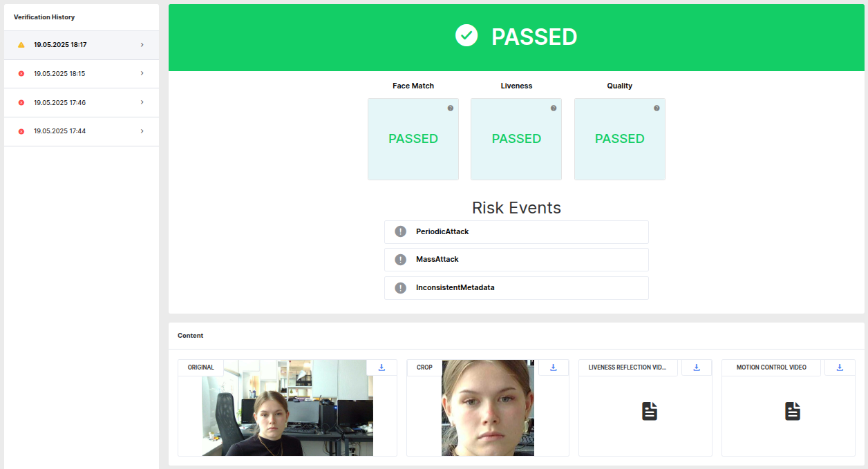The height and width of the screenshot is (469, 868).
Task: Click the red error icon for 17:44 entry
Action: point(21,131)
